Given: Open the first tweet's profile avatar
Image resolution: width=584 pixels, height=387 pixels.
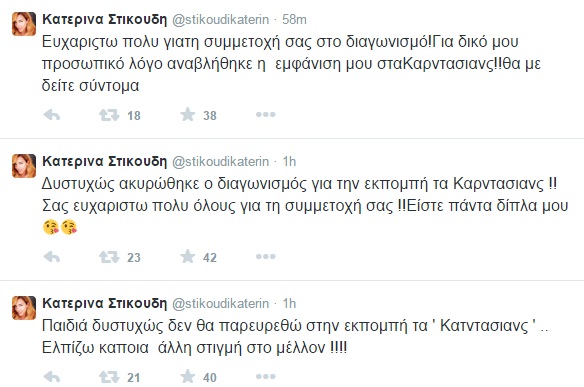Looking at the screenshot, I should [x=24, y=24].
